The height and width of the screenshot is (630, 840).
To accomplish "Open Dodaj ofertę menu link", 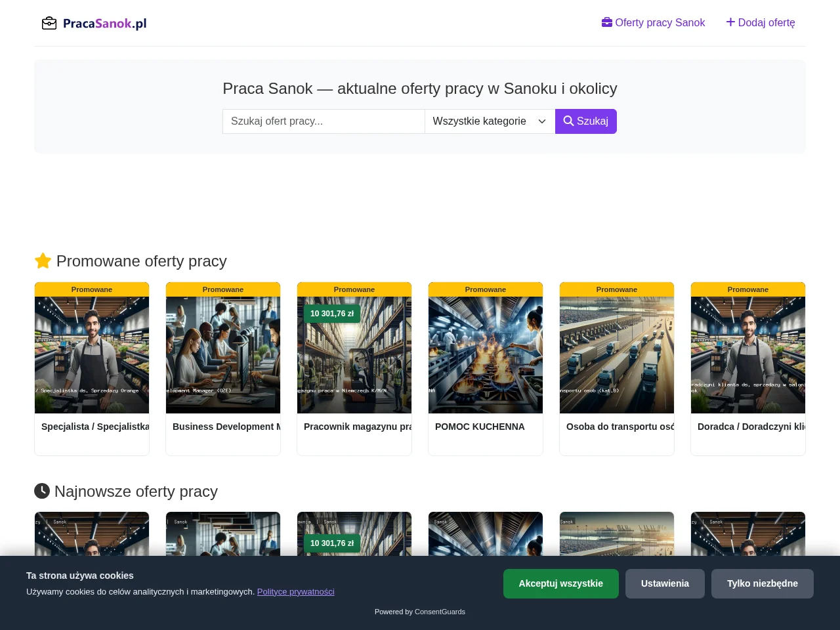I will 761,22.
